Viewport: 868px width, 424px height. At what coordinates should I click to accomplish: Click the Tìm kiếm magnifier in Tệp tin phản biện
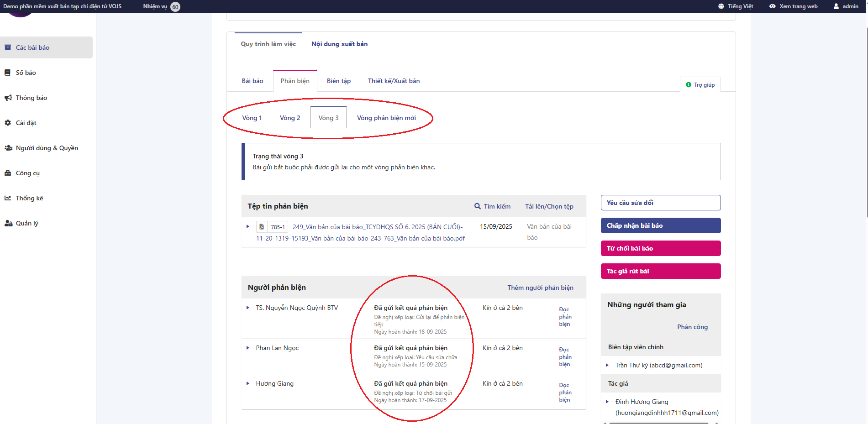coord(478,206)
